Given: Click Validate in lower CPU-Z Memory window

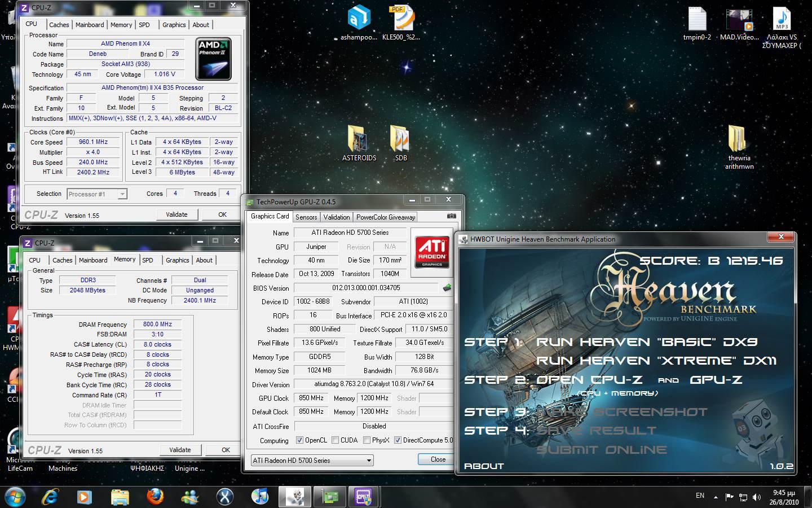Looking at the screenshot, I should 180,450.
